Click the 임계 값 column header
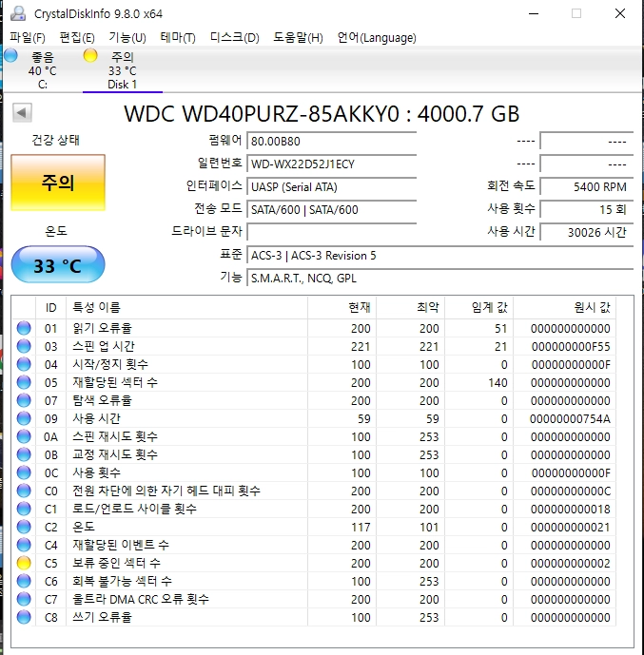The width and height of the screenshot is (644, 655). tap(478, 307)
